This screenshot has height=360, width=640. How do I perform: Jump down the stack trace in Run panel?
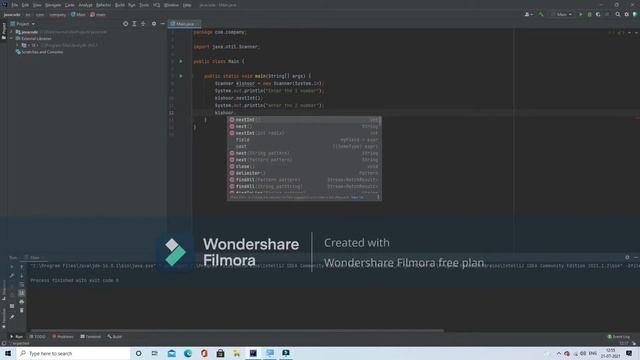(x=22, y=276)
